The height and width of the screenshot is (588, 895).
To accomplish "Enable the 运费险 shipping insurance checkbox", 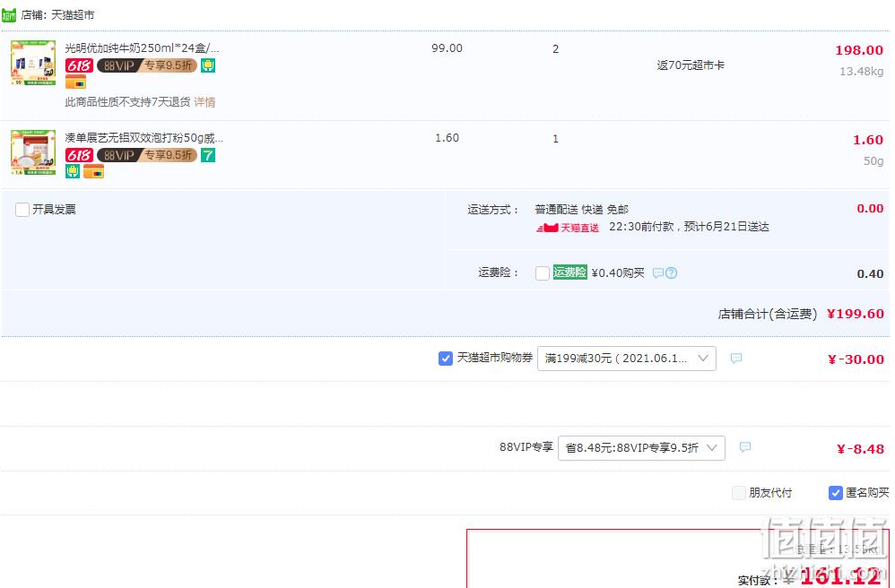I will coord(543,273).
